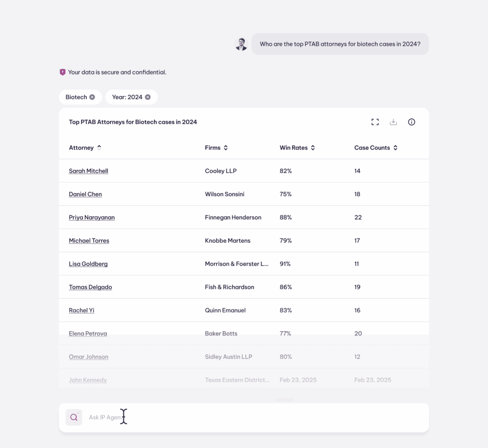The height and width of the screenshot is (448, 488).
Task: Click the Rachel Yi attorney link
Action: tap(81, 310)
